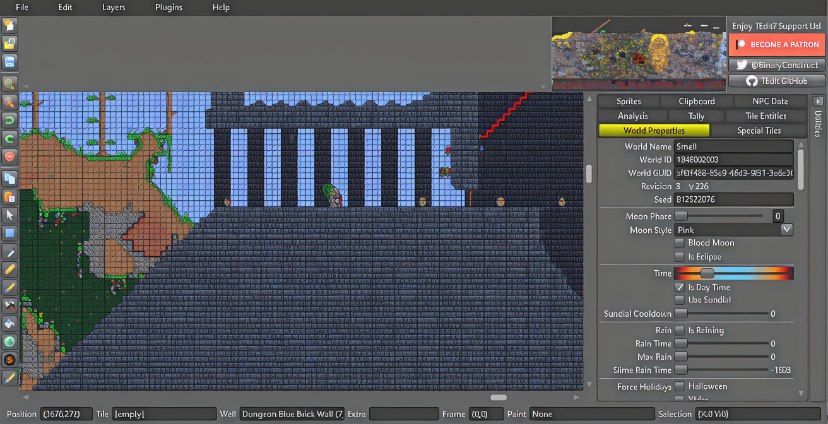The image size is (828, 424).
Task: Click the underscore minimize icon on minimap
Action: 716,27
